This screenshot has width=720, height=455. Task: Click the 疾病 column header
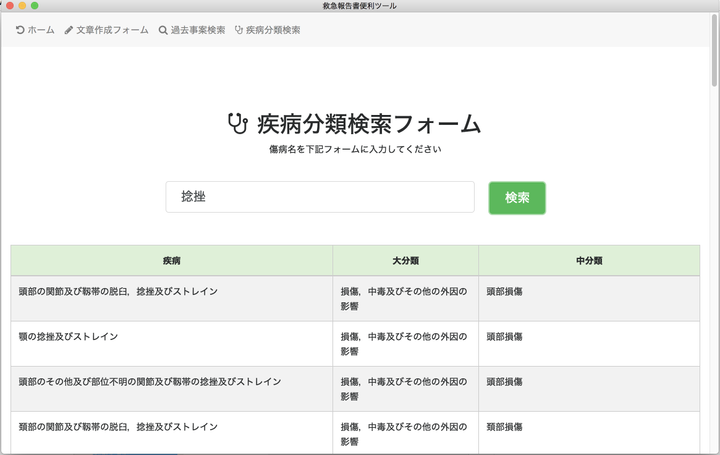171,260
